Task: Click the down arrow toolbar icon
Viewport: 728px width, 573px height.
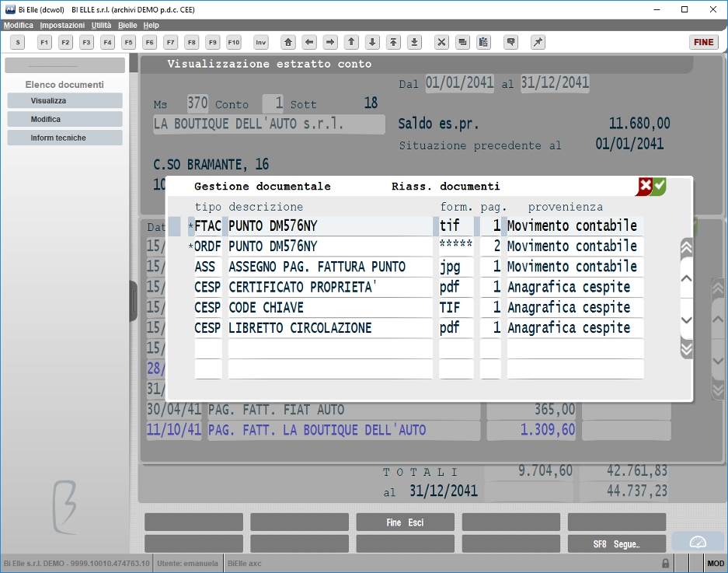Action: (372, 42)
